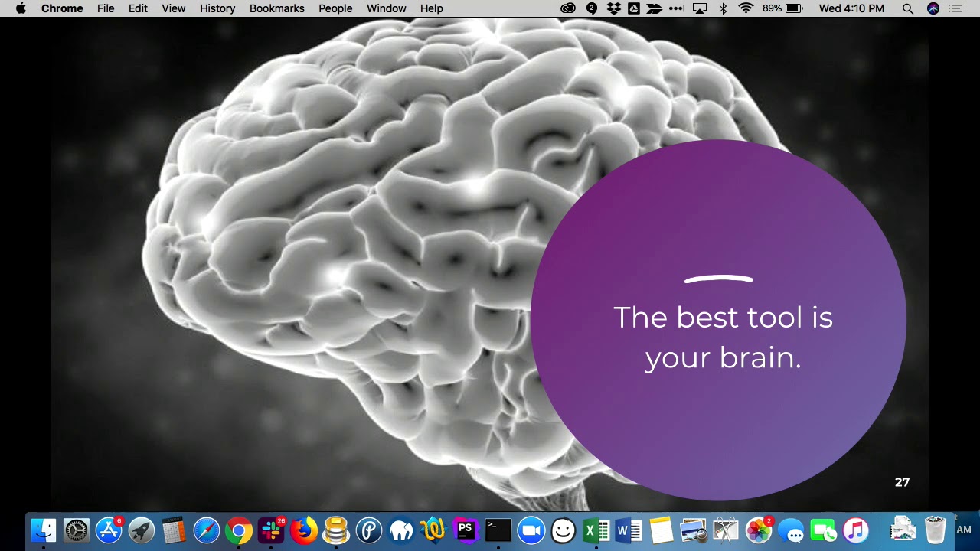Screen dimensions: 980x551
Task: Open Messages from the dock
Action: pos(791,530)
